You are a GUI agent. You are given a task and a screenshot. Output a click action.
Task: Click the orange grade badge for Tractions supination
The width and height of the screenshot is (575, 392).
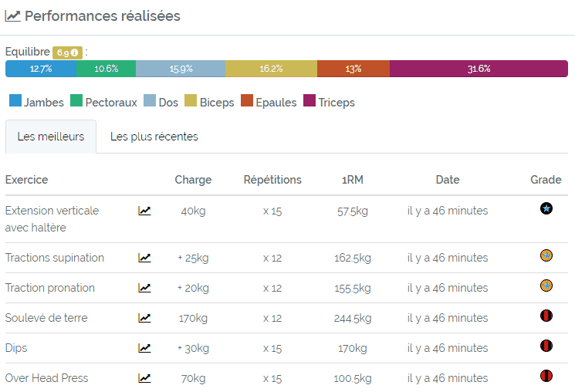tap(546, 255)
